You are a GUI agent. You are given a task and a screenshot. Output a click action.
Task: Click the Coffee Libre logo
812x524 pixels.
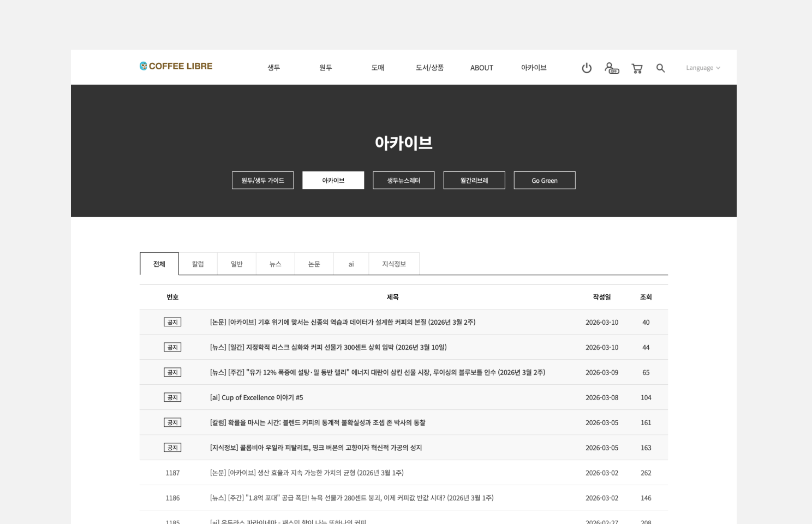pyautogui.click(x=176, y=66)
